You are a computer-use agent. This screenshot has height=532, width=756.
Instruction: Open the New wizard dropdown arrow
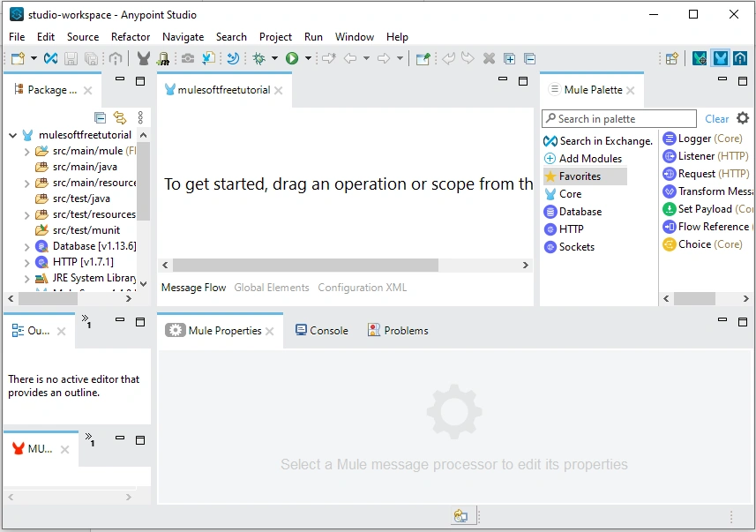(34, 58)
